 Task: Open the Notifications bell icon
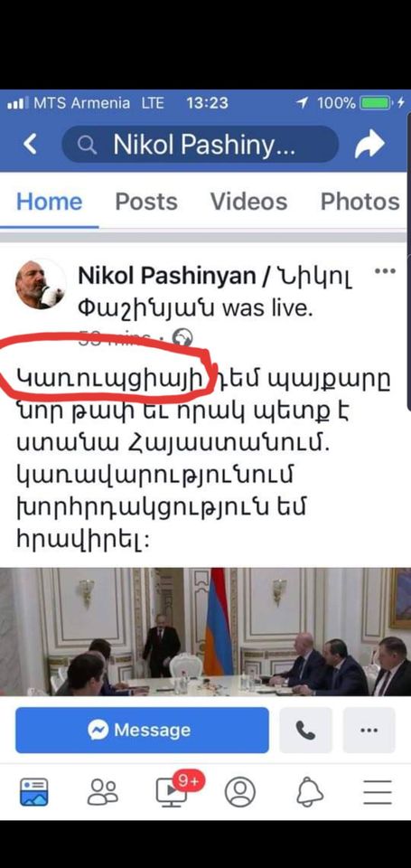pyautogui.click(x=310, y=792)
